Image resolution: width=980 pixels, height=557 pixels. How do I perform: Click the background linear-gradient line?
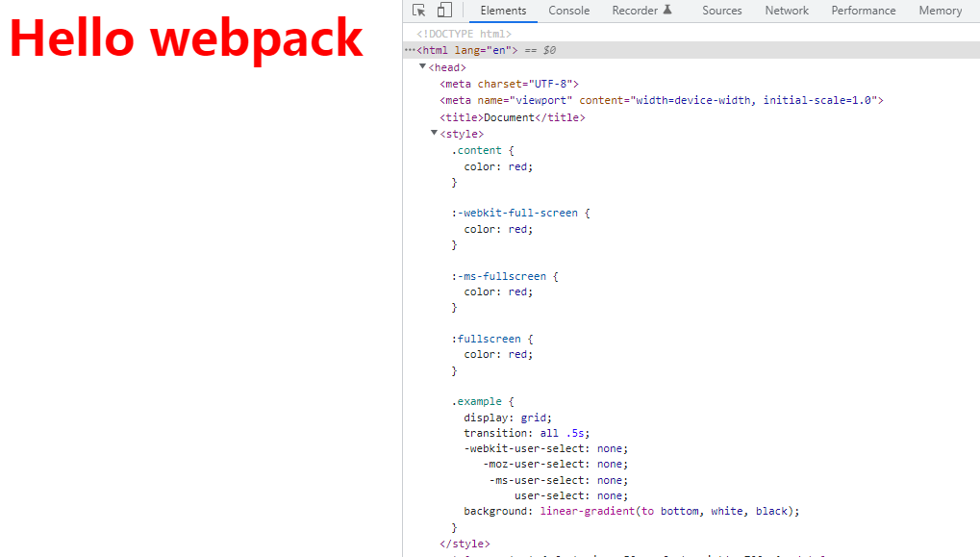point(631,512)
